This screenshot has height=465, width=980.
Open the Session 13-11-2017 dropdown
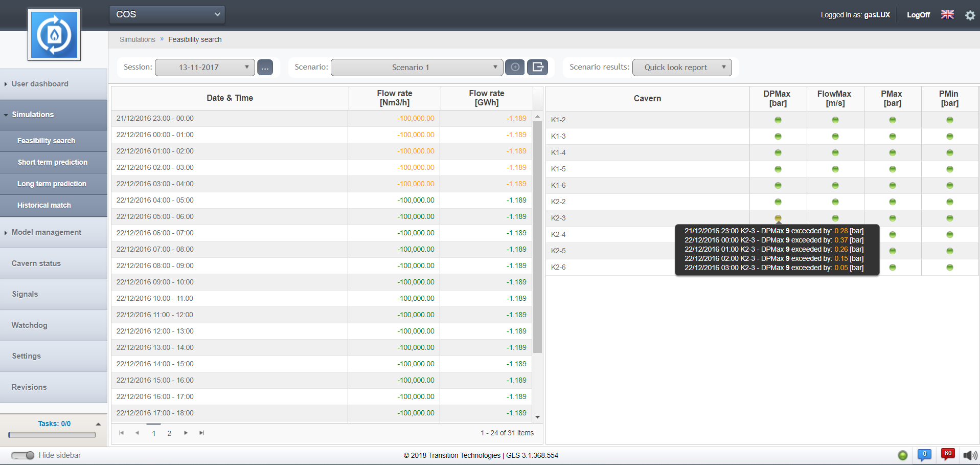pyautogui.click(x=204, y=68)
